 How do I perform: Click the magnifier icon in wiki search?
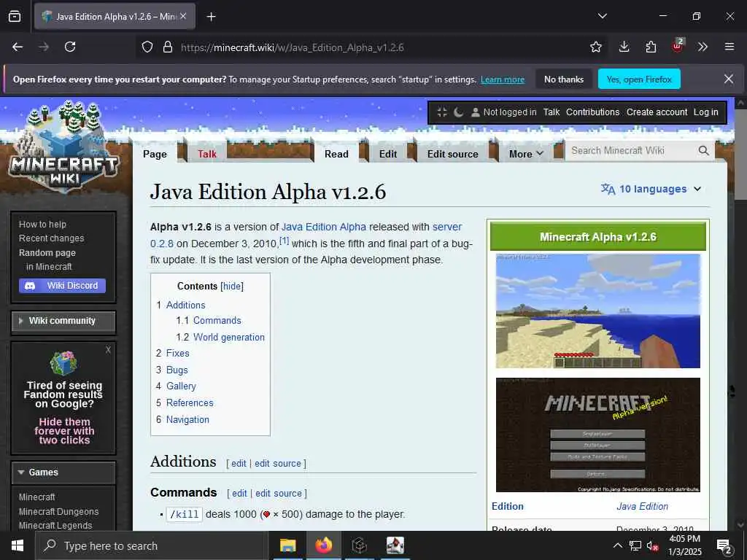click(x=703, y=151)
